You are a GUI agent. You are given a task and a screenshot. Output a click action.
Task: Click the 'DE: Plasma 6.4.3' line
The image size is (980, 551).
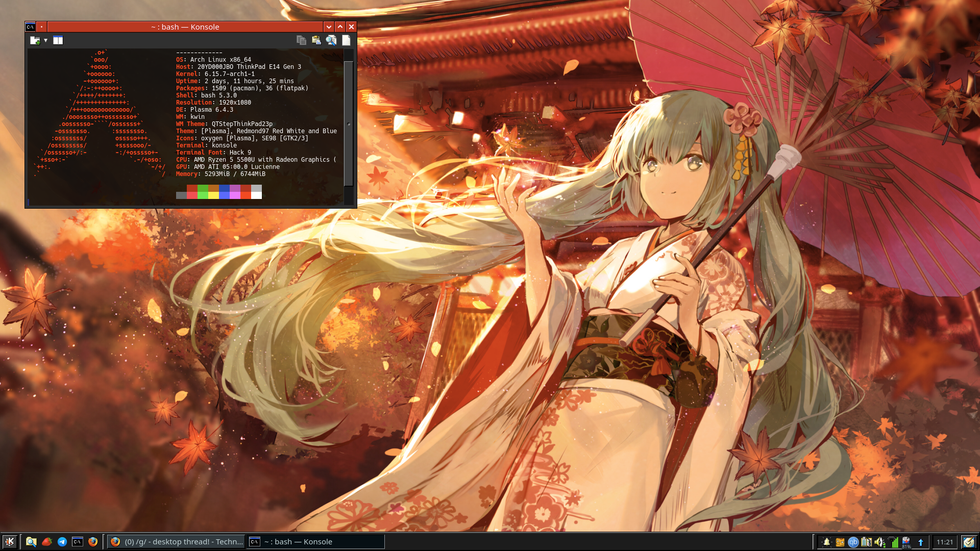click(x=205, y=110)
